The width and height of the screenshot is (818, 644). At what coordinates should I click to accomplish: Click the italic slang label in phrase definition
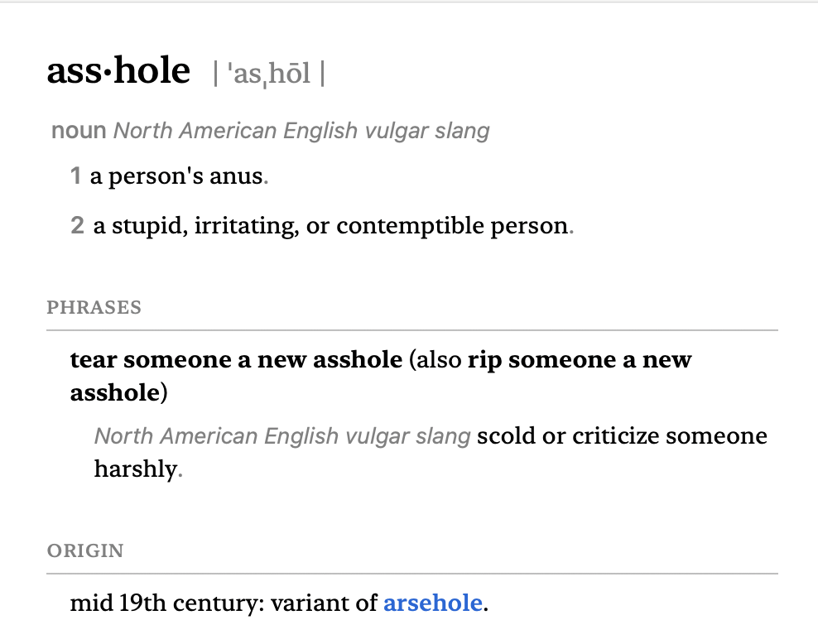pos(282,436)
